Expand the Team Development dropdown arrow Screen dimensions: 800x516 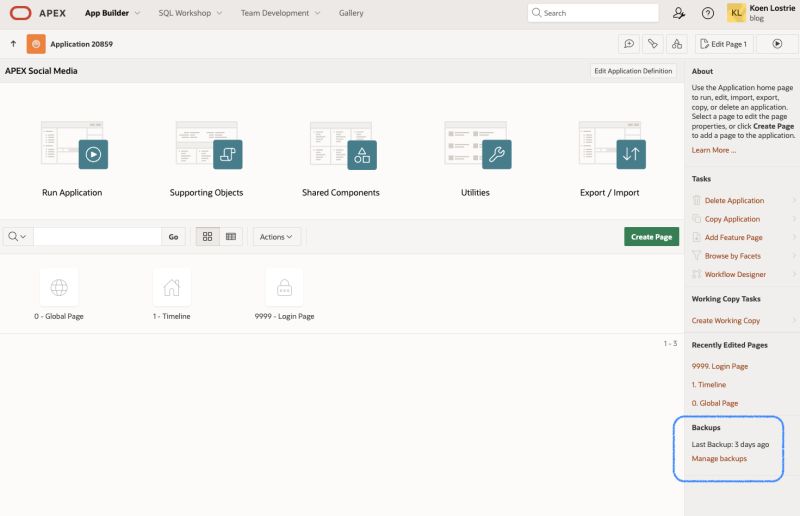317,13
